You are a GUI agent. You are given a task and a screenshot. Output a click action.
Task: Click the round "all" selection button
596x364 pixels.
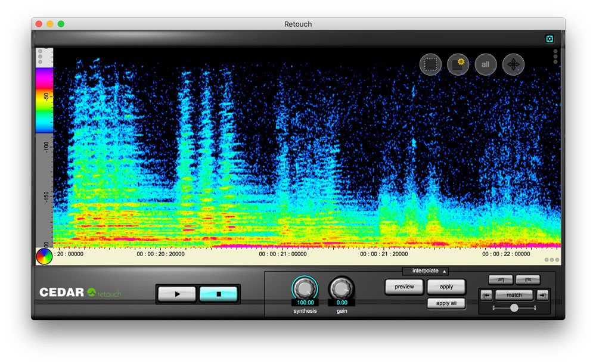coord(486,64)
